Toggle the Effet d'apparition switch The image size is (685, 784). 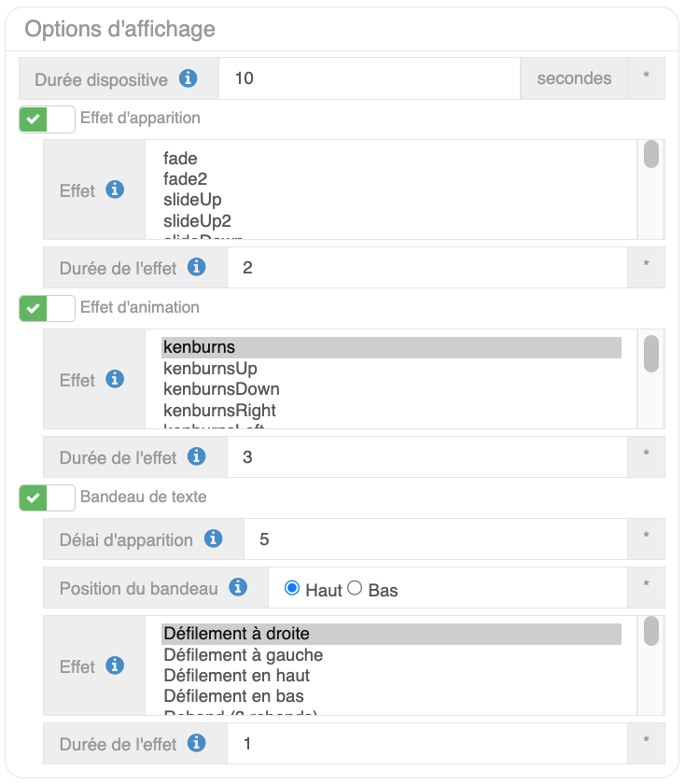tap(47, 119)
